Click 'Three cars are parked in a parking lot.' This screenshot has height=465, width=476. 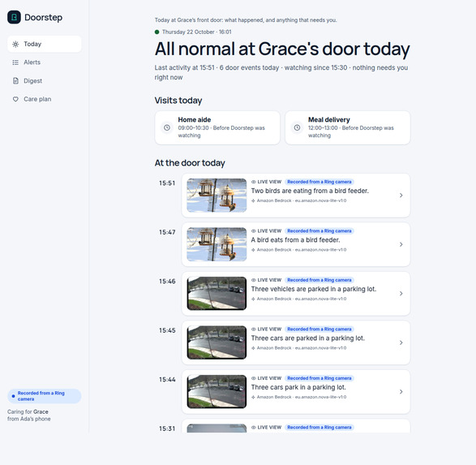[308, 338]
